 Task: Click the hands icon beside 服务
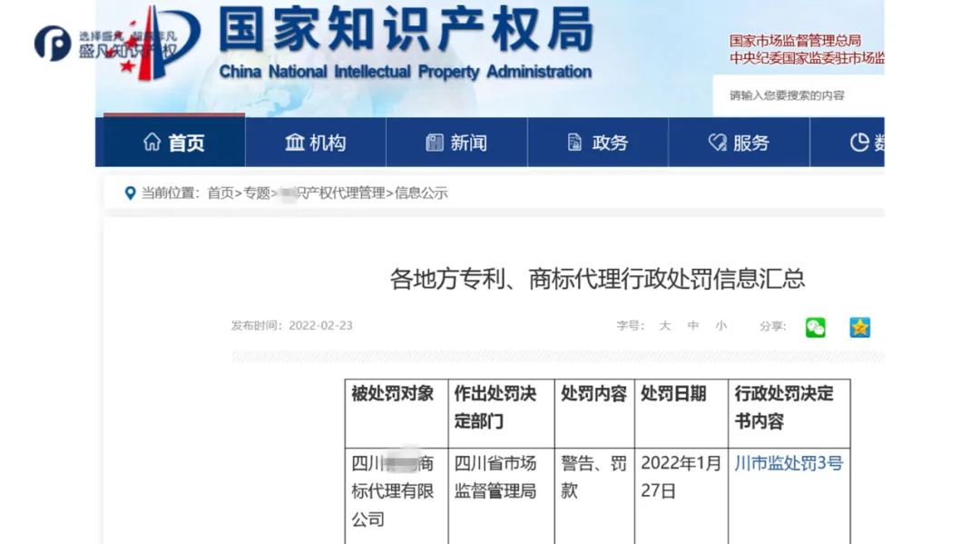[x=716, y=142]
